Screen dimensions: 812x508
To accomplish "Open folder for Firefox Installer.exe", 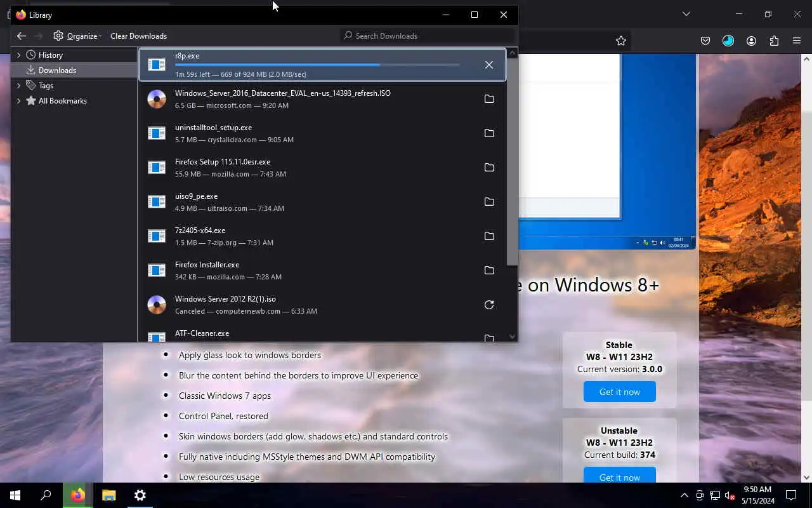I will point(489,271).
